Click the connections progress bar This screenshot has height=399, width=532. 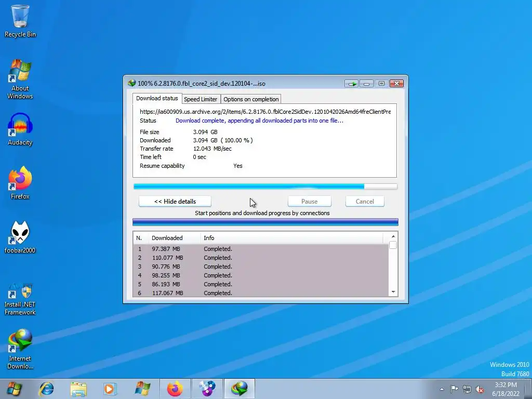pos(265,222)
